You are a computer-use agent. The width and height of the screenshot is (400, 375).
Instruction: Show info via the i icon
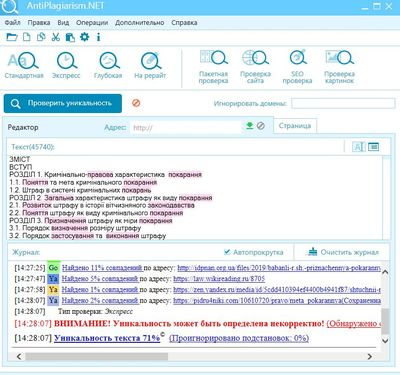(x=98, y=37)
